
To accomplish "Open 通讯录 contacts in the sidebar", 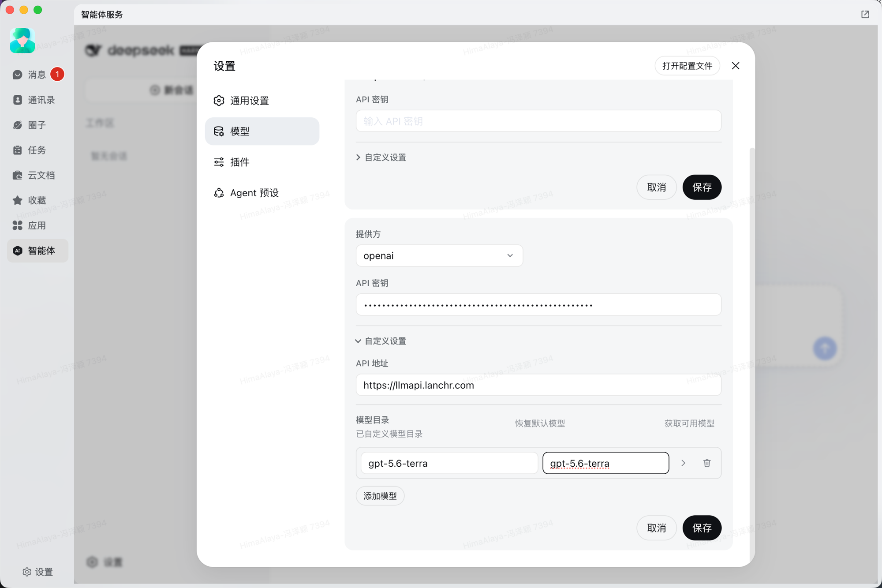I will 37,100.
